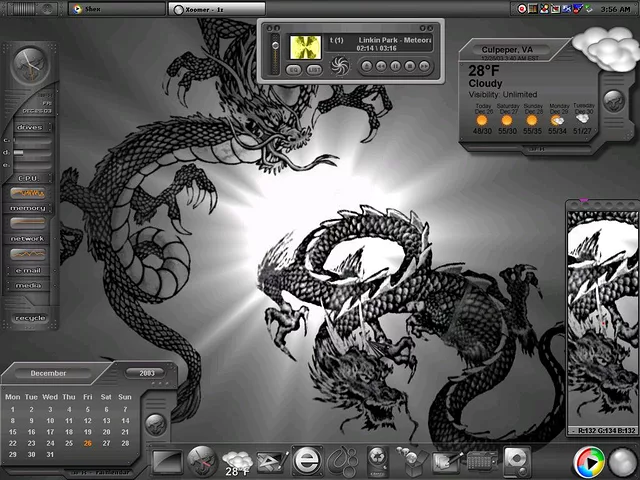
Task: Click the CPU usage graph
Action: coord(28,193)
